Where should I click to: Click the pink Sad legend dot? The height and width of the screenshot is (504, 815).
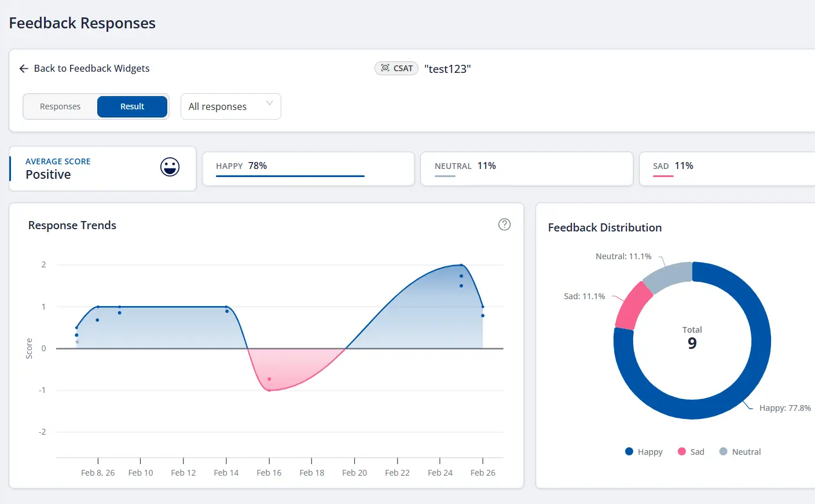[682, 451]
